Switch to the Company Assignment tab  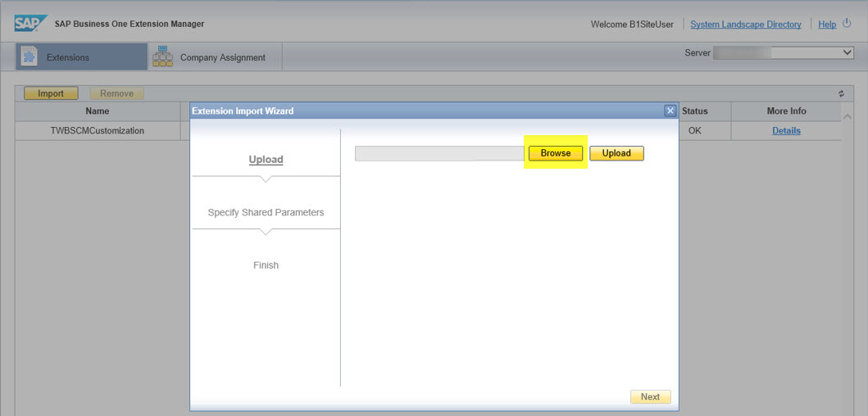coord(216,57)
